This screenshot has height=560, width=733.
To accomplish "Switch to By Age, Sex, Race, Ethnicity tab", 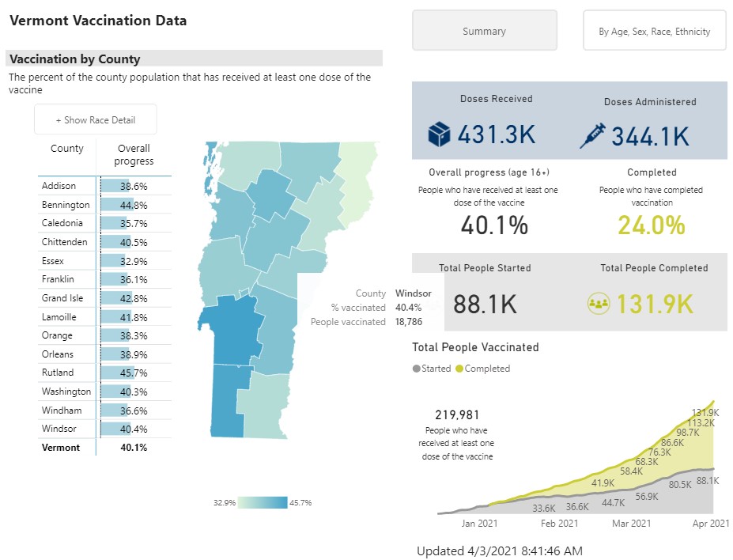I will click(x=654, y=32).
